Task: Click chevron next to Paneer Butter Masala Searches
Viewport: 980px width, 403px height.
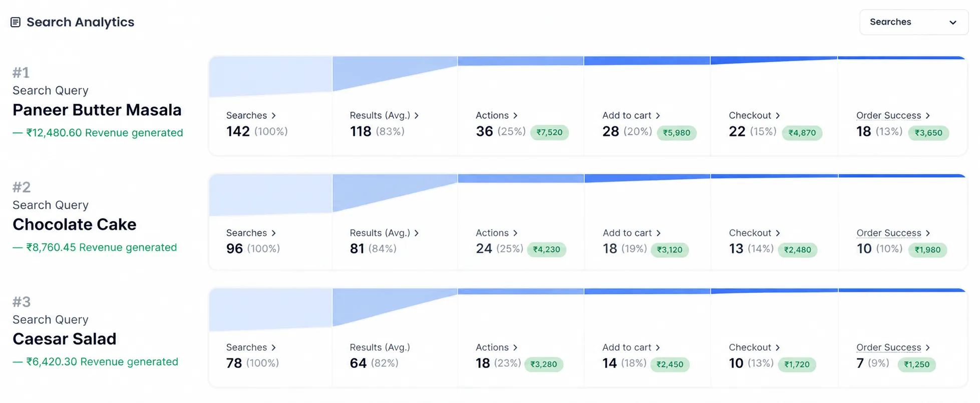Action: point(273,115)
